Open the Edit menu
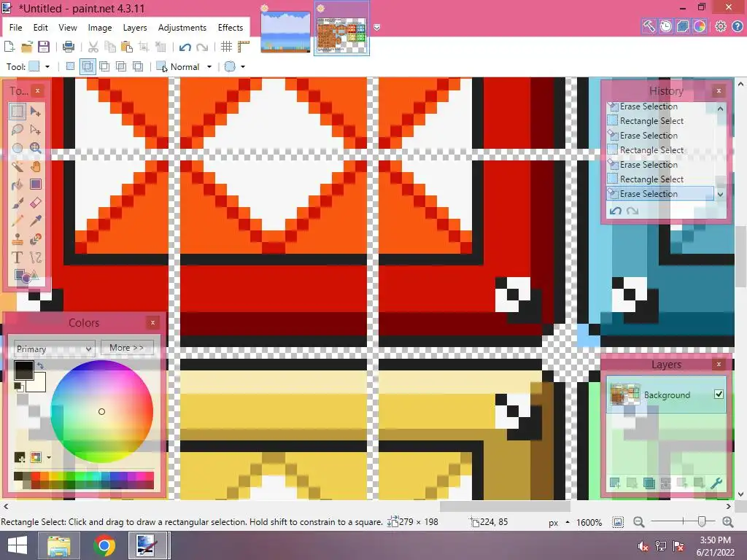747x560 pixels. click(x=41, y=28)
